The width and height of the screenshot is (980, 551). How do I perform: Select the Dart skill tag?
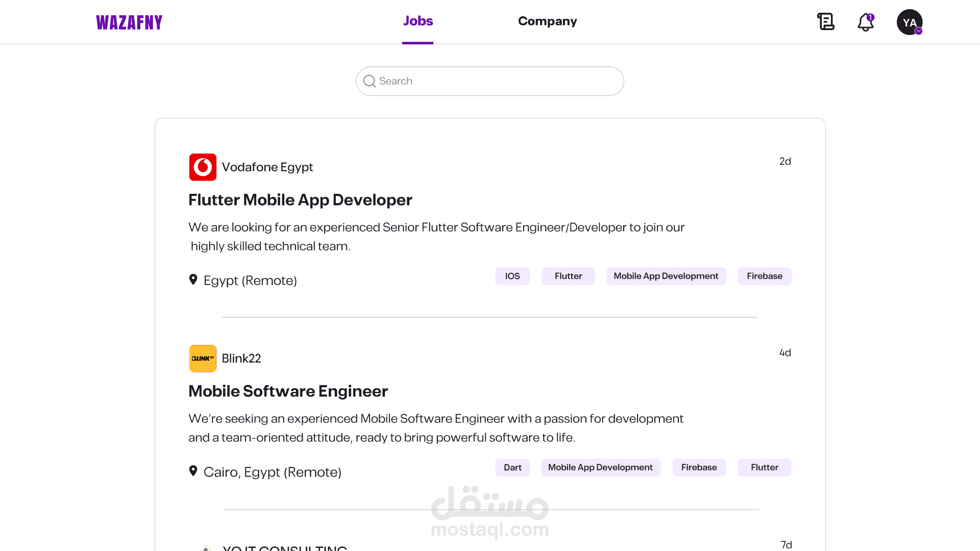(512, 467)
